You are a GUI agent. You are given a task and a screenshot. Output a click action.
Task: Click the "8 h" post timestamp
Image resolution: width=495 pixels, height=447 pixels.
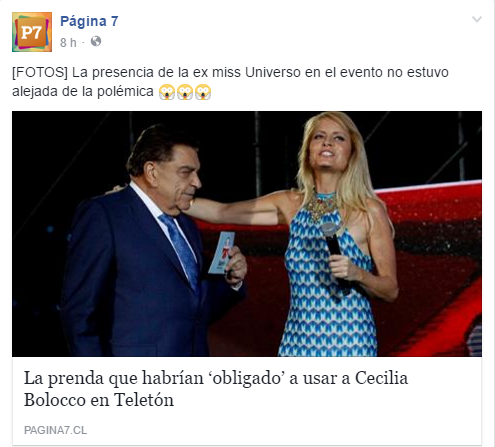click(68, 43)
